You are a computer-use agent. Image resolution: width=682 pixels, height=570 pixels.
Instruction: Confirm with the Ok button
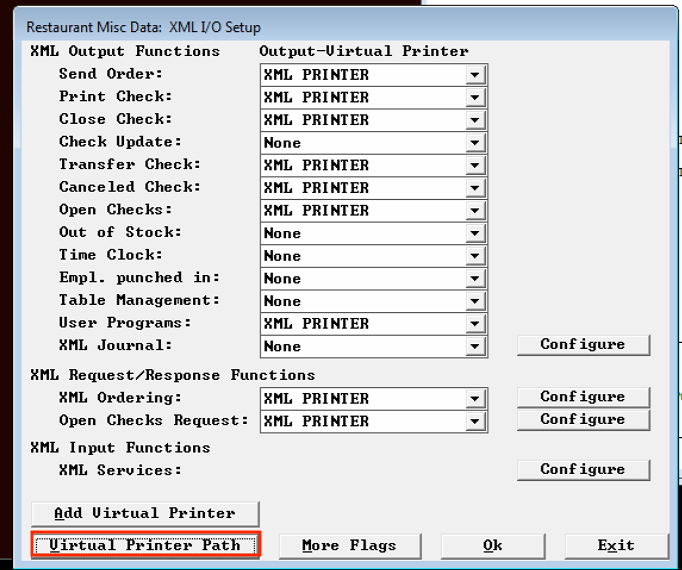click(x=493, y=546)
